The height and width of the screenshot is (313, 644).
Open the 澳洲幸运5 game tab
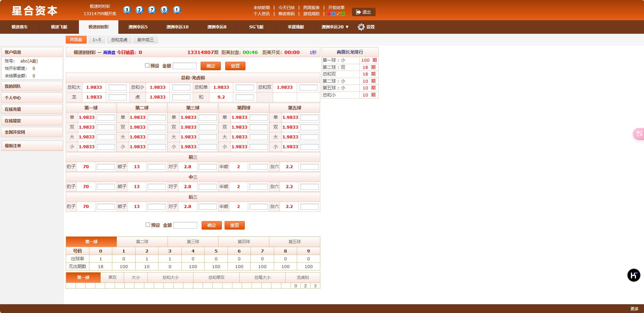click(x=138, y=27)
